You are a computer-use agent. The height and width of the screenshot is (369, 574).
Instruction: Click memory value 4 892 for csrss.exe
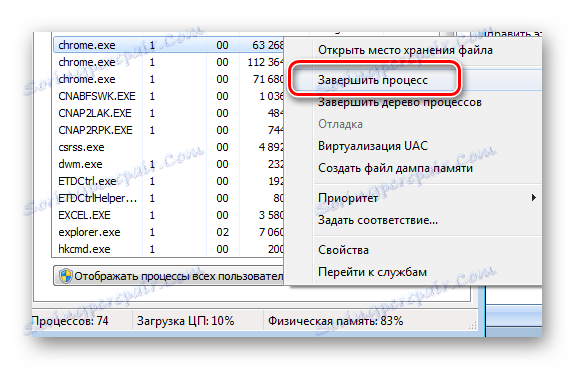click(271, 147)
